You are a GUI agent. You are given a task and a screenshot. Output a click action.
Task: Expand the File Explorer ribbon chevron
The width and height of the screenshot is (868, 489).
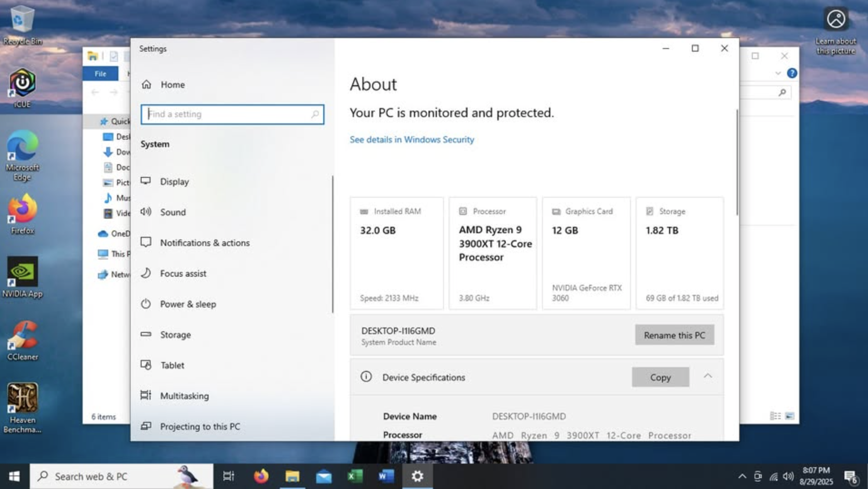pyautogui.click(x=778, y=73)
